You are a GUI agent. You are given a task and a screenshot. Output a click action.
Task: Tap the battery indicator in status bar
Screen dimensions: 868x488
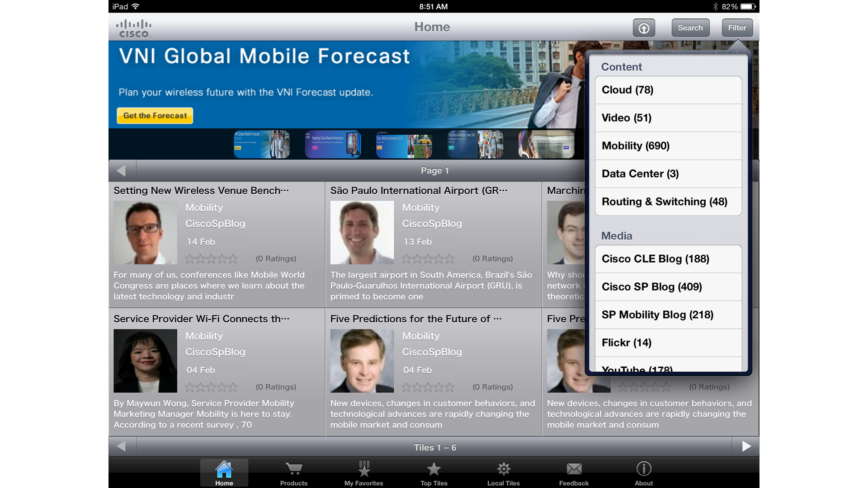coord(748,6)
